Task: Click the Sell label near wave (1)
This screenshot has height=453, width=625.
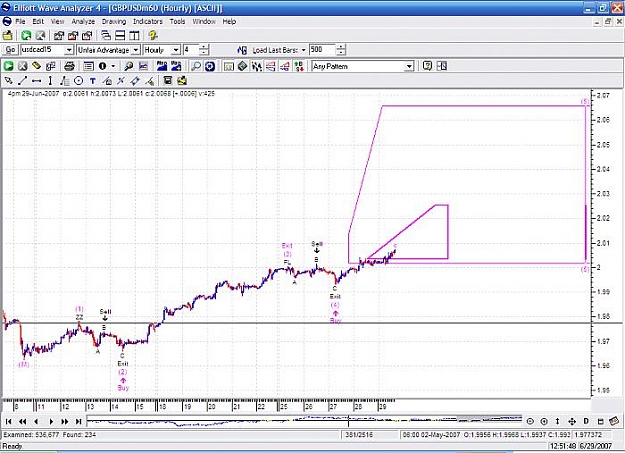Action: [105, 311]
